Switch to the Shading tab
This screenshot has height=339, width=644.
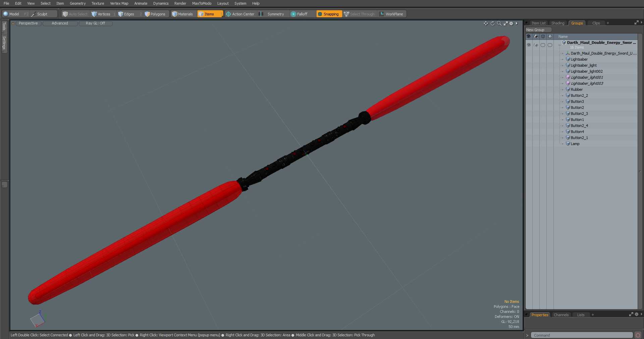[558, 23]
